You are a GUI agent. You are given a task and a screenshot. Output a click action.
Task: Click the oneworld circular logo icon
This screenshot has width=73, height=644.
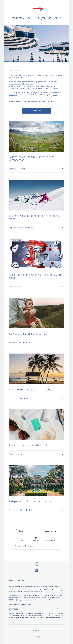(36, 570)
